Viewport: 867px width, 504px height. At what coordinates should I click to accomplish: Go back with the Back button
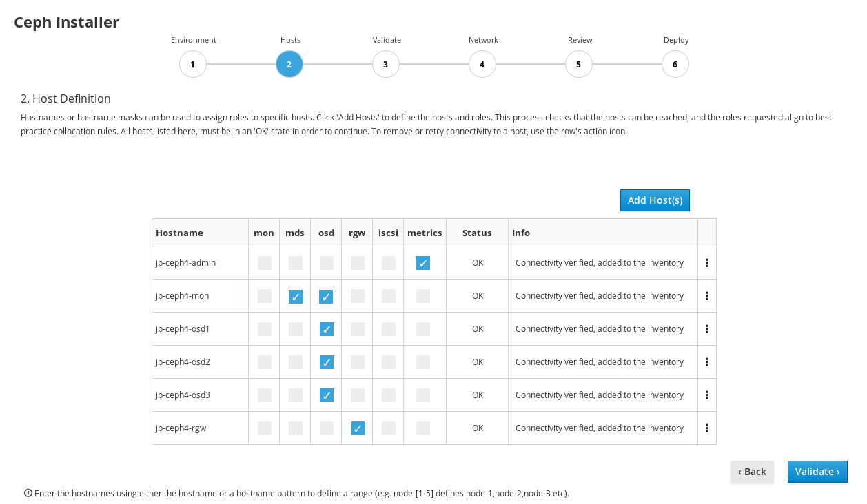click(x=752, y=472)
